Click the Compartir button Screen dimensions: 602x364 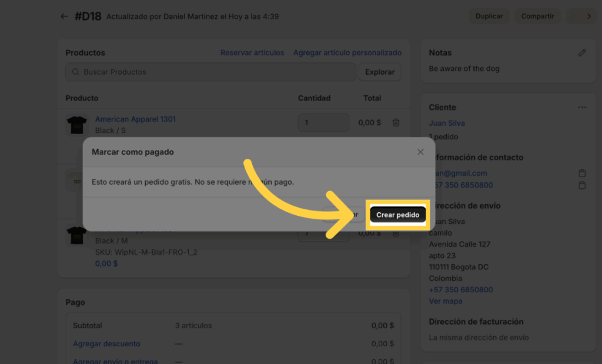coord(537,16)
